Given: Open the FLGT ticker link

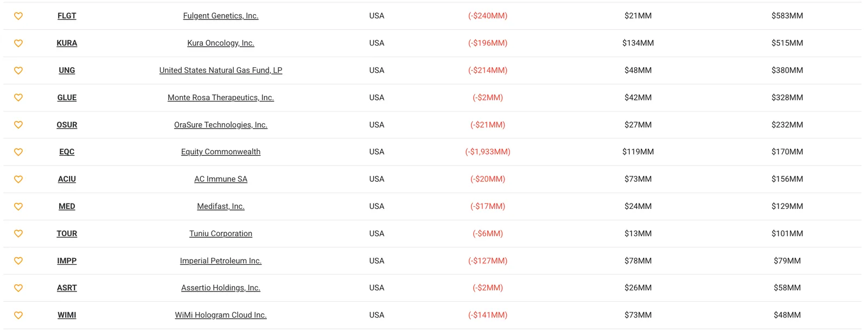Looking at the screenshot, I should click(x=67, y=16).
